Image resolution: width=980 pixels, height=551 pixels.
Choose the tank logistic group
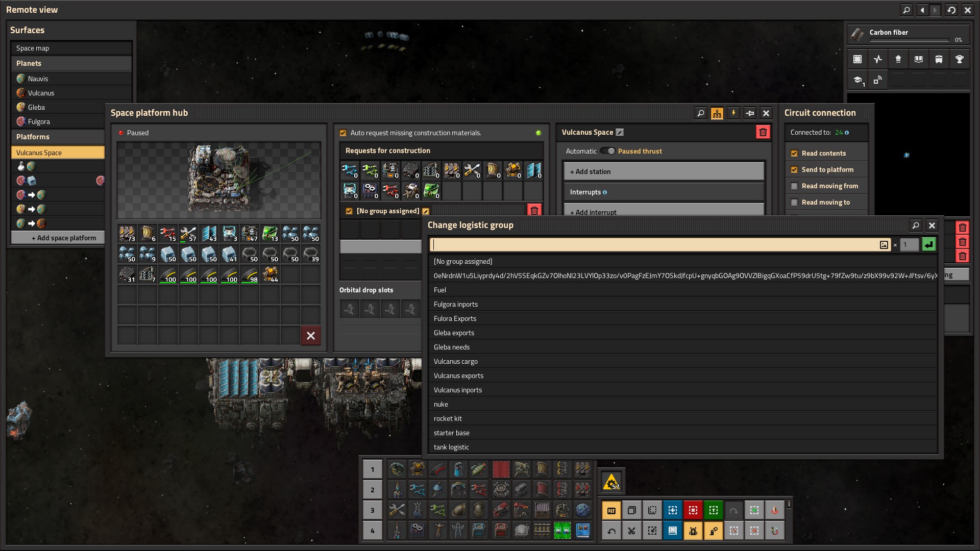click(x=683, y=447)
